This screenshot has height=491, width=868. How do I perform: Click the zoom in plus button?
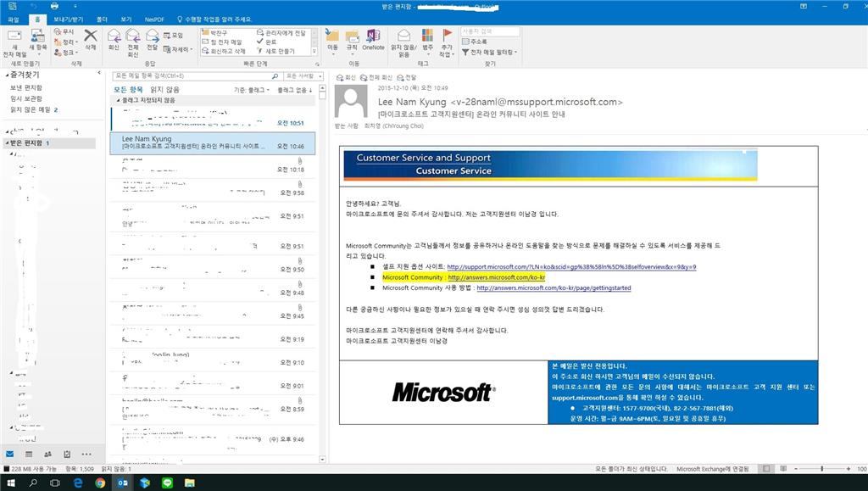tap(848, 468)
